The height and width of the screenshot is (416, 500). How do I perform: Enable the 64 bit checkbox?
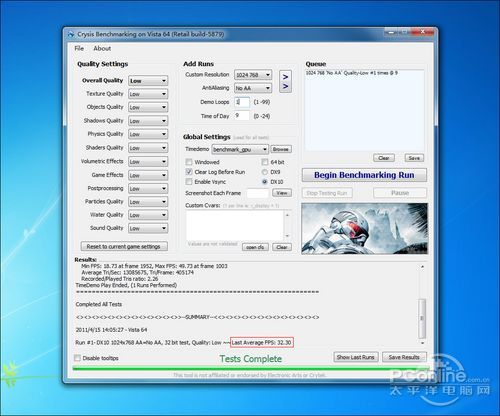coord(265,162)
